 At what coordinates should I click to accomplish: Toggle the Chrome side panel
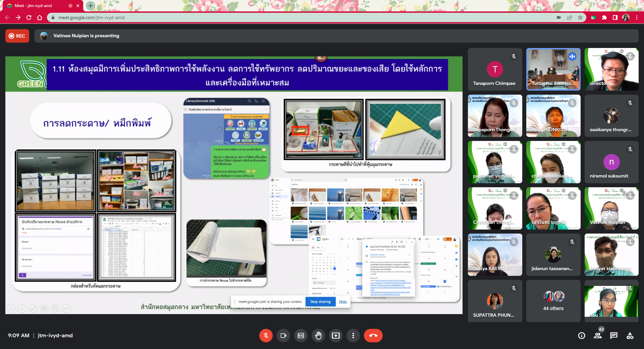coord(615,17)
